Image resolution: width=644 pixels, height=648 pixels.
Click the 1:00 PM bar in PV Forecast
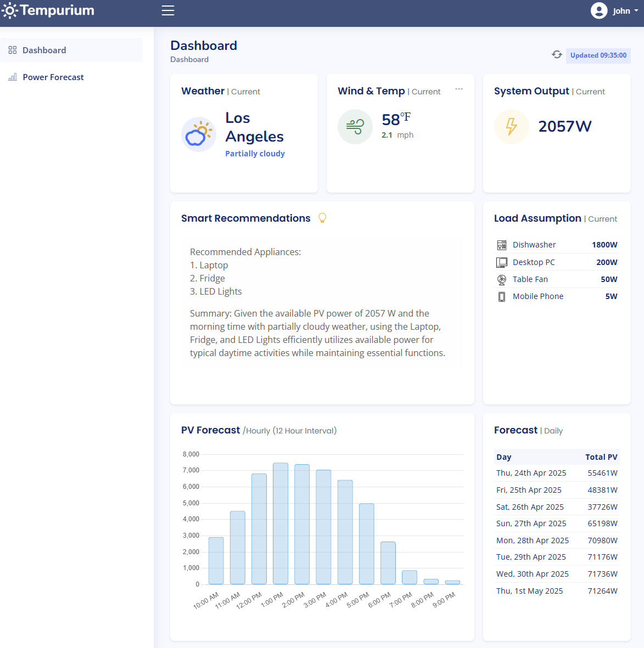(x=281, y=523)
